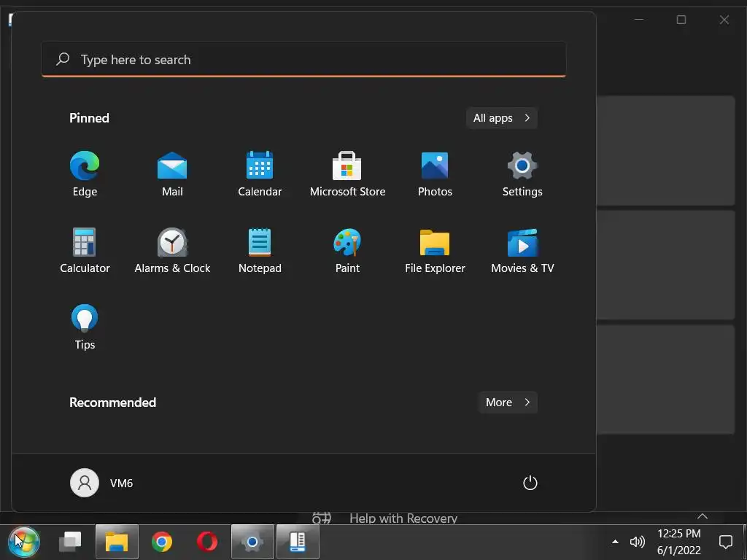747x560 pixels.
Task: Open the notification center icon
Action: pyautogui.click(x=726, y=542)
